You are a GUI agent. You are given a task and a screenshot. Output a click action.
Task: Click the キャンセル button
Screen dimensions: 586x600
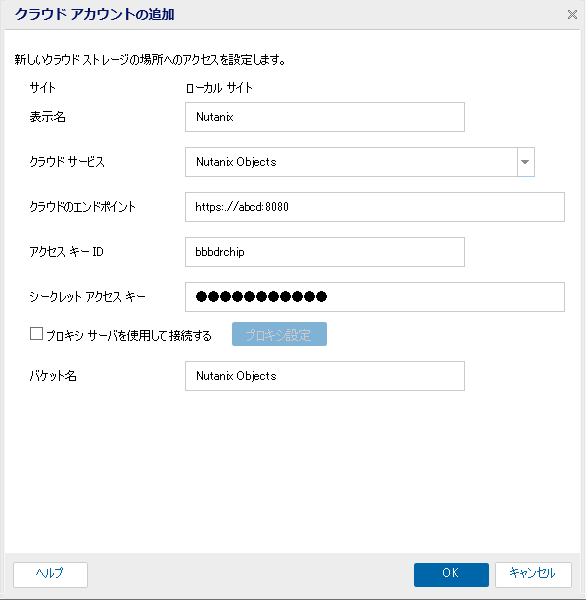click(x=533, y=574)
